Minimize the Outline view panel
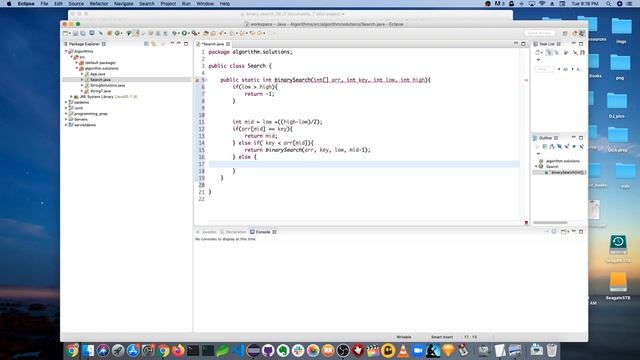Viewport: 640px width, 360px height. coord(573,138)
